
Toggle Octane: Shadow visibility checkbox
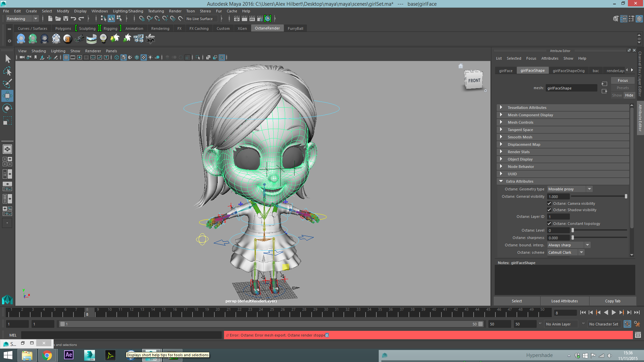(x=549, y=210)
